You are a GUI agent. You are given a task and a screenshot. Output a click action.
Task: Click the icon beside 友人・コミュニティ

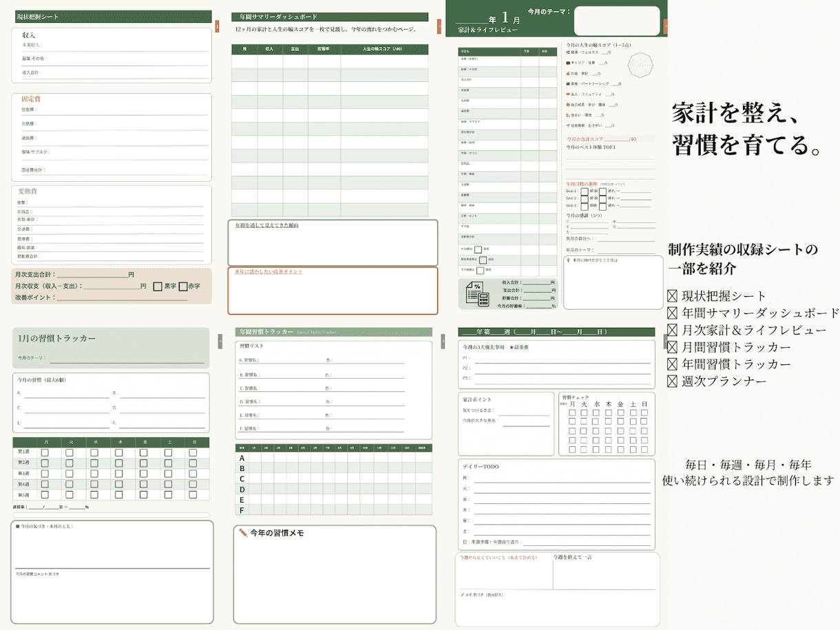pos(567,94)
